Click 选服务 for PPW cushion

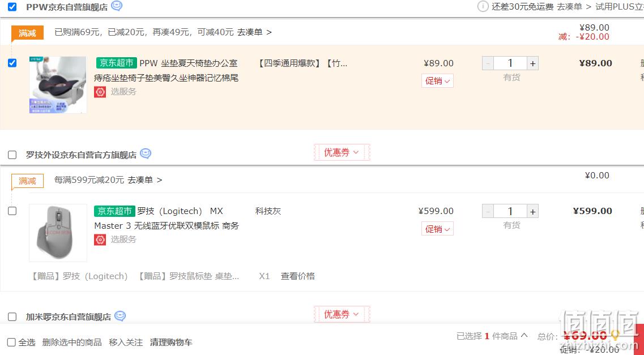tap(123, 92)
